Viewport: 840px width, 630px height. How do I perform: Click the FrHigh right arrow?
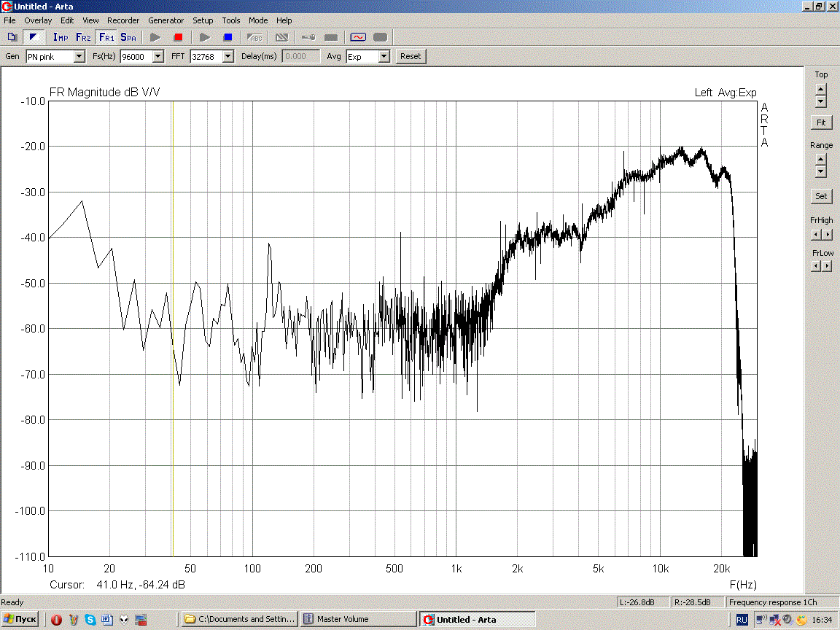point(826,235)
